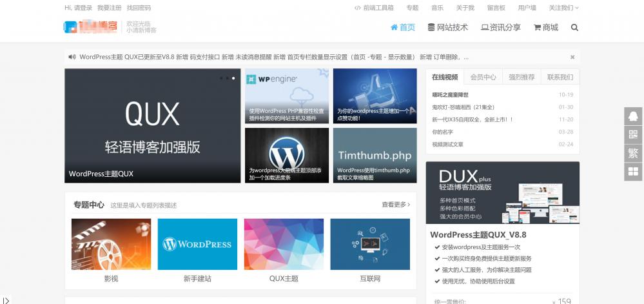The width and height of the screenshot is (644, 304).
Task: Click WordPress主题QUX slider caption
Action: (101, 174)
